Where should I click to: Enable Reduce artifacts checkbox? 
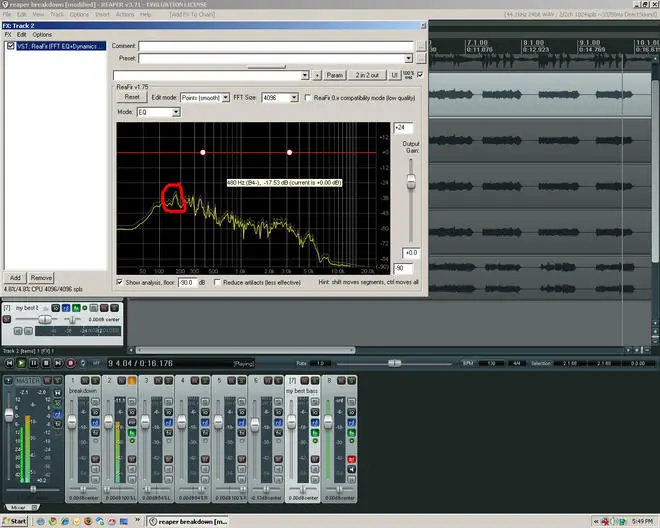tap(217, 282)
